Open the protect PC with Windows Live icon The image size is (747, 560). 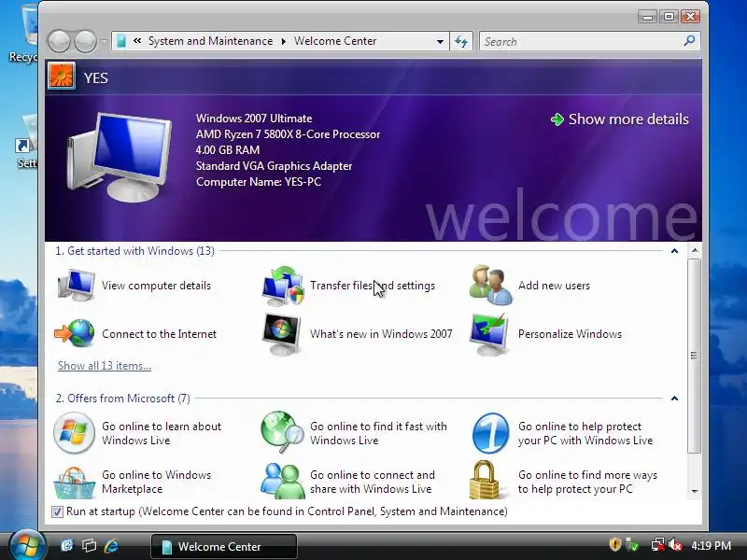490,433
